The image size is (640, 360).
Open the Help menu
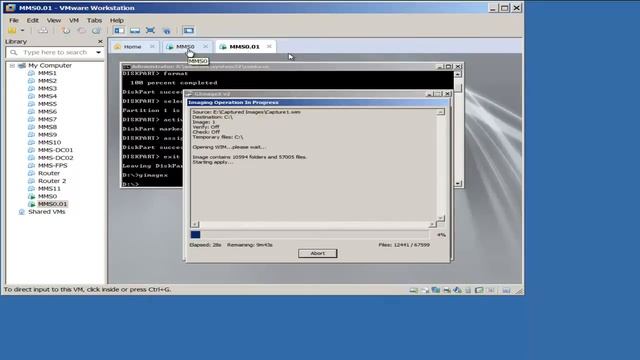point(116,20)
